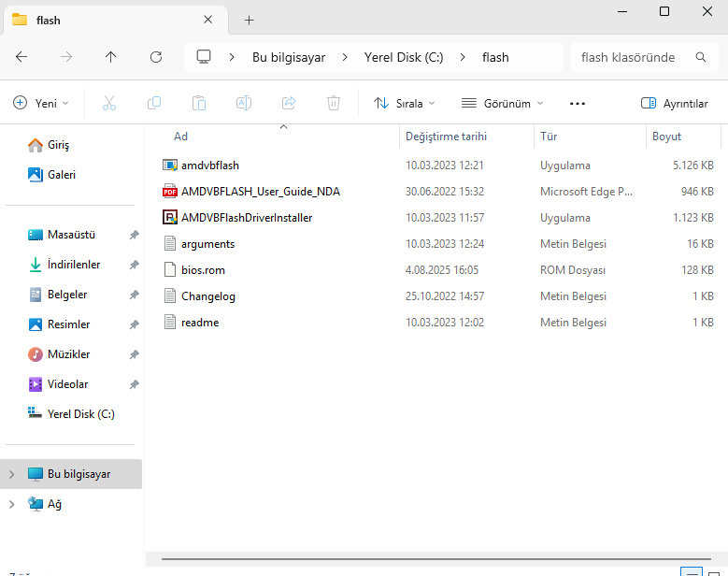Click the Müzikler music icon
Screen dimensions: 728x576
tap(36, 354)
